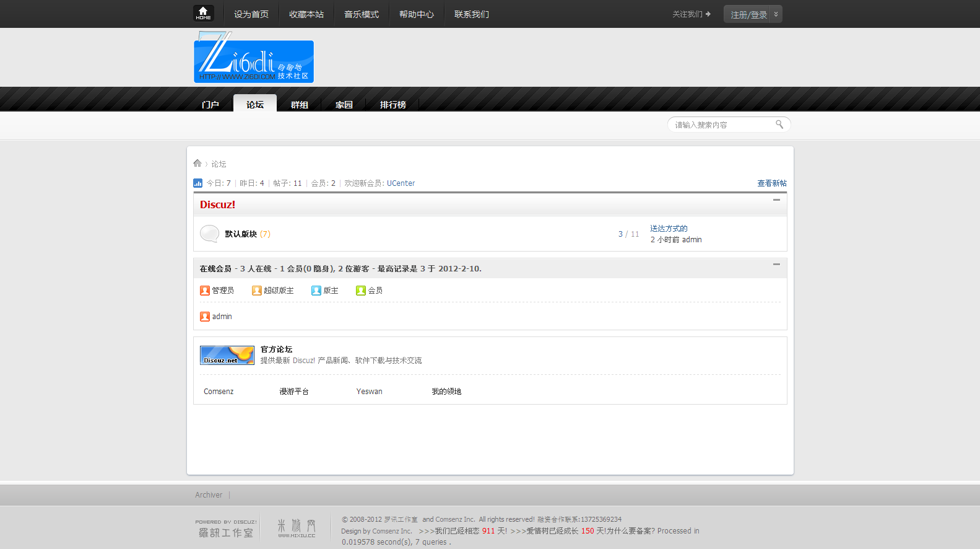Click the breadcrumb home icon

coord(197,164)
